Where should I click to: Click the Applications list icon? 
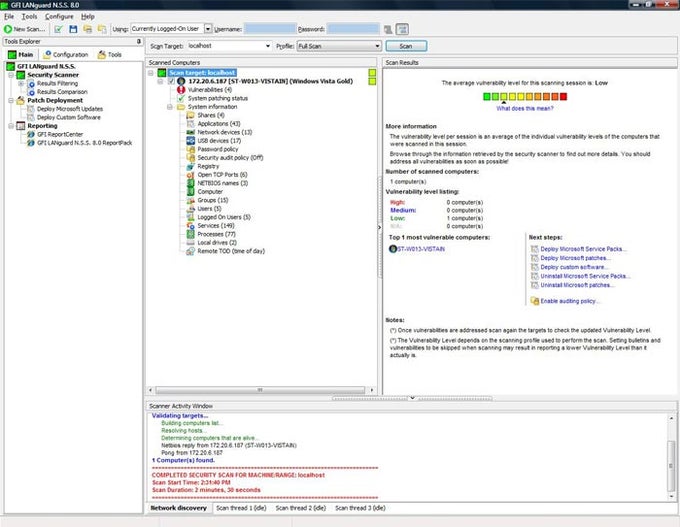click(x=190, y=124)
